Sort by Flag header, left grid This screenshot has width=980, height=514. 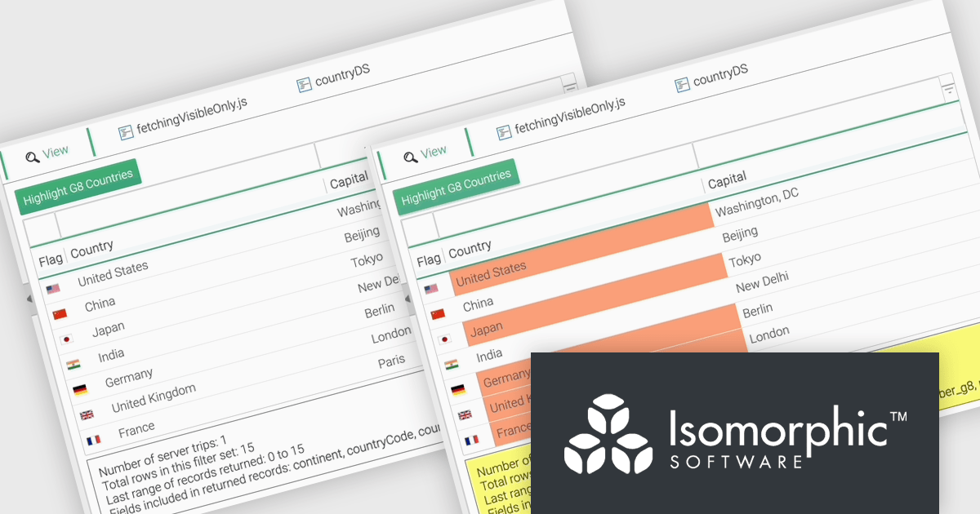51,261
